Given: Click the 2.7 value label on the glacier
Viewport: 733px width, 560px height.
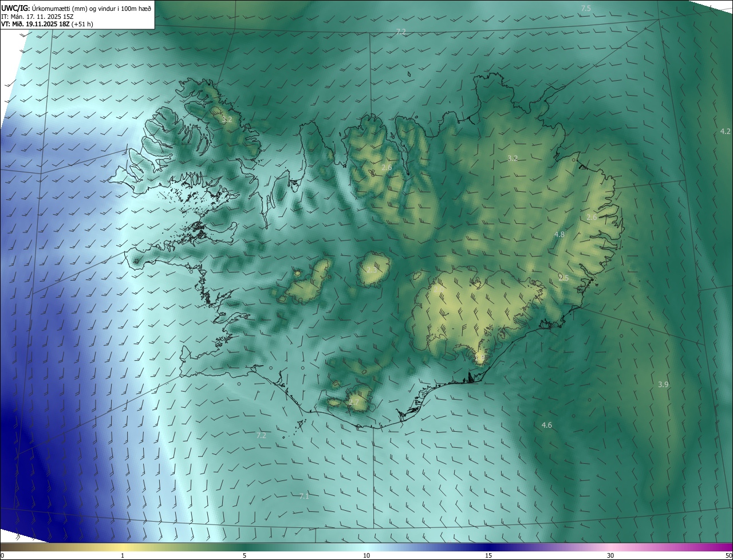Looking at the screenshot, I should [354, 403].
